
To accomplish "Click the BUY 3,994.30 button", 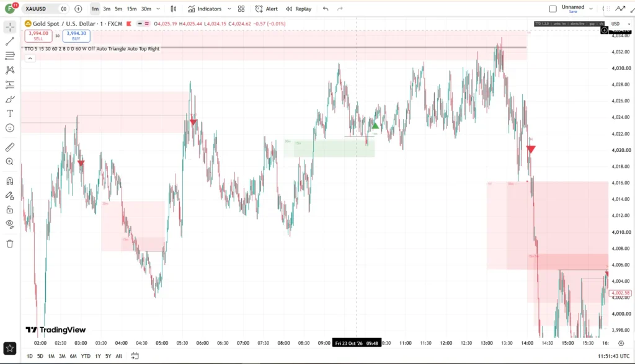I will click(76, 35).
